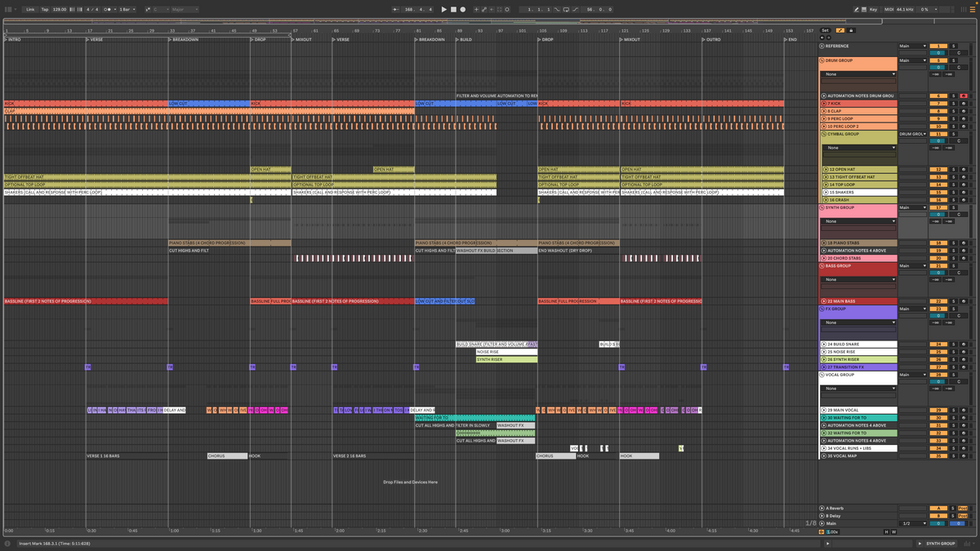Toggle automation mode button next to Set

point(840,30)
